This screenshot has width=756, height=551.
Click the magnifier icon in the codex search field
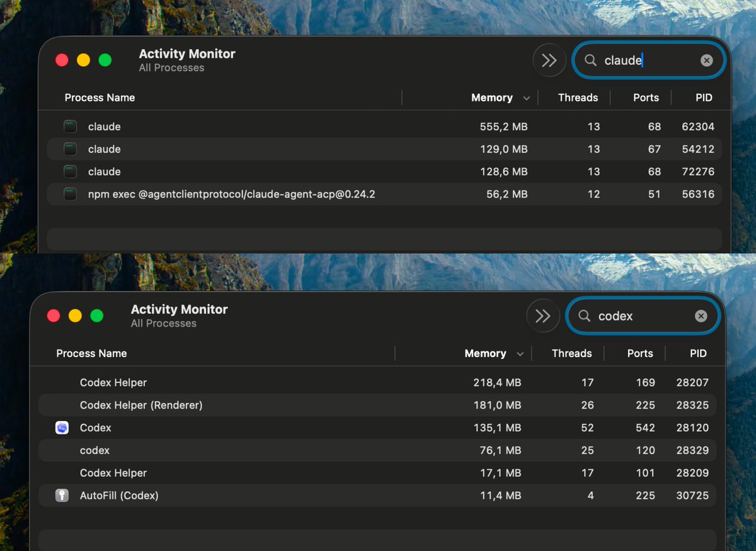point(584,316)
